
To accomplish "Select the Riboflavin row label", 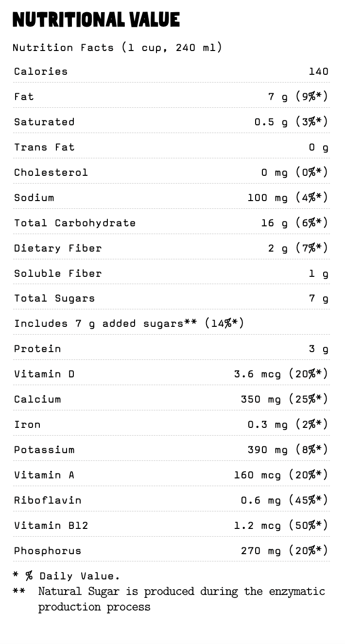I will pos(48,500).
